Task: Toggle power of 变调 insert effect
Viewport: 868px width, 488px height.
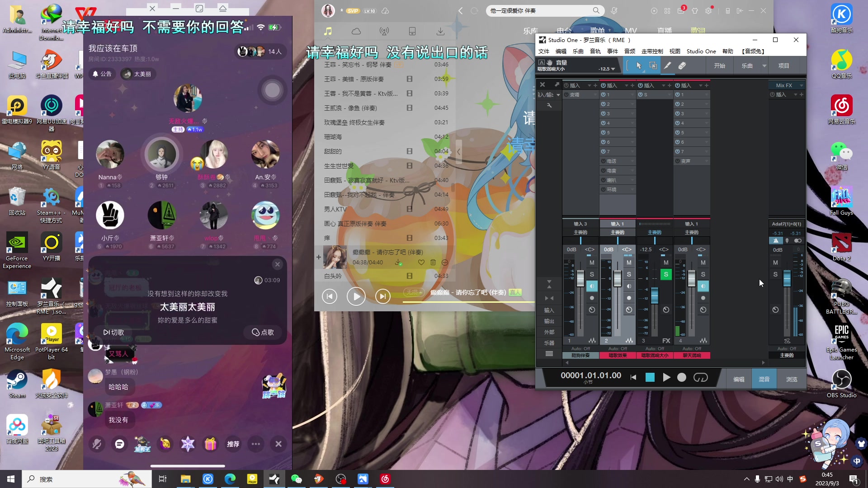Action: tap(566, 94)
